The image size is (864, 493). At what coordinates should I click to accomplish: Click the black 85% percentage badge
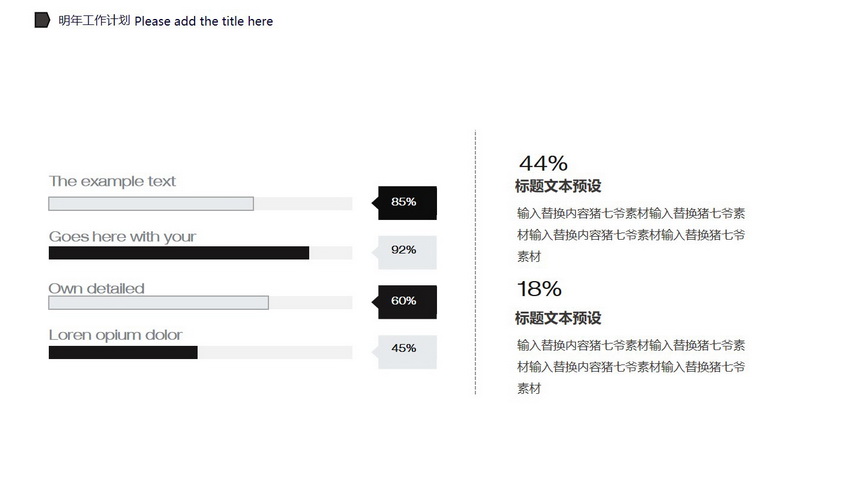404,203
